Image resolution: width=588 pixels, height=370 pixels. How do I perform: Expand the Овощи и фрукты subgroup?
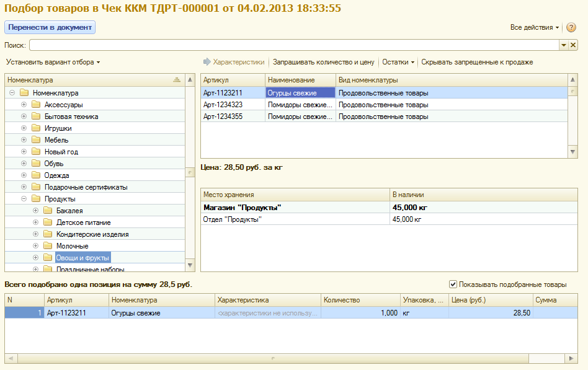(35, 258)
